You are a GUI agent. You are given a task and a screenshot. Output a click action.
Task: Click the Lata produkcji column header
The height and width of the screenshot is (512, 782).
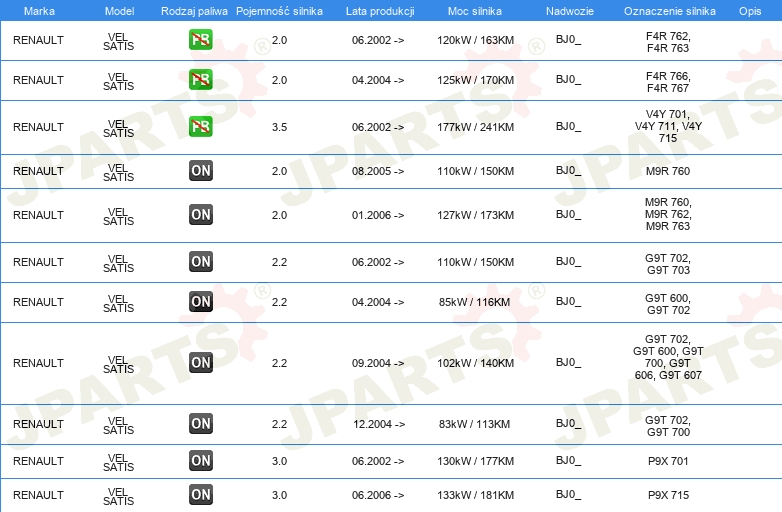(380, 11)
